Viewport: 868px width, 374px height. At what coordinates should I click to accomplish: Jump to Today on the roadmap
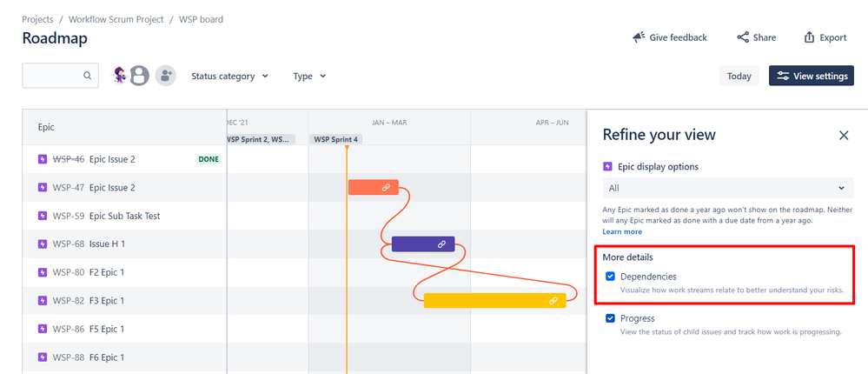[x=739, y=76]
